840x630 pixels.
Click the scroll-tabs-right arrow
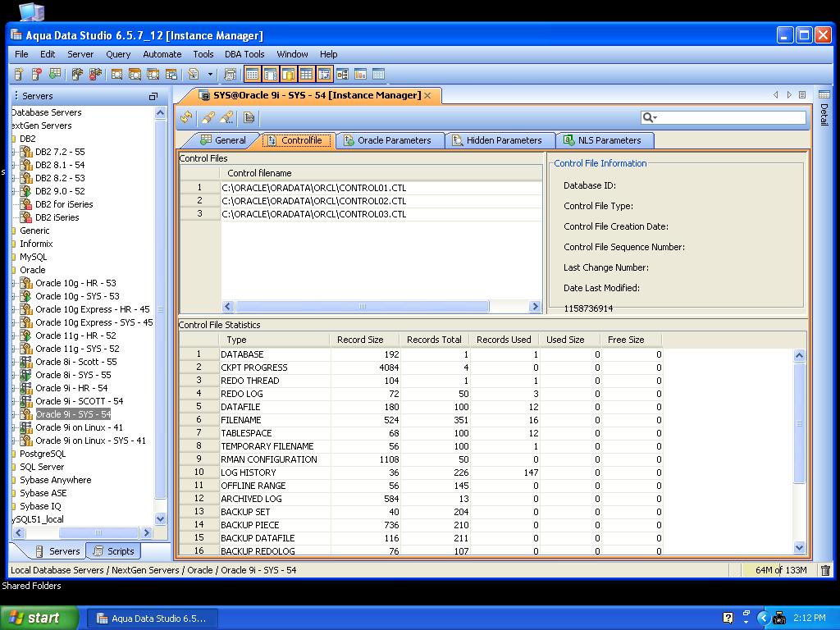(789, 95)
